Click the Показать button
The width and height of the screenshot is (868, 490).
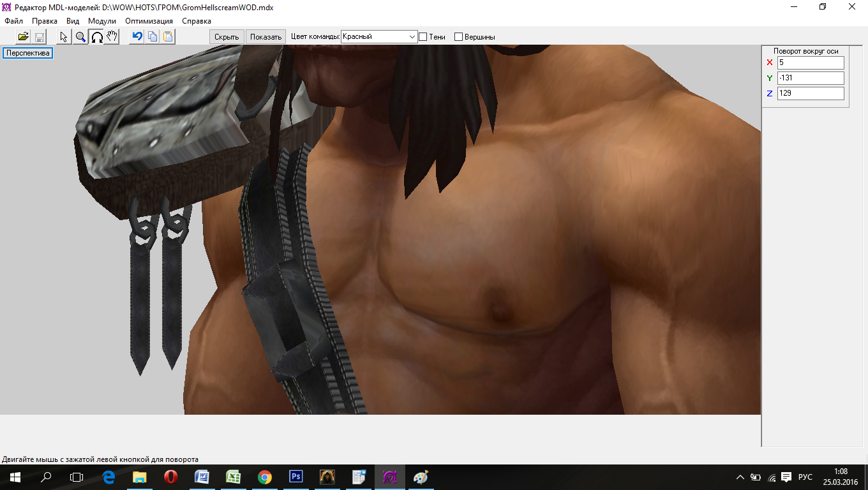tap(266, 37)
